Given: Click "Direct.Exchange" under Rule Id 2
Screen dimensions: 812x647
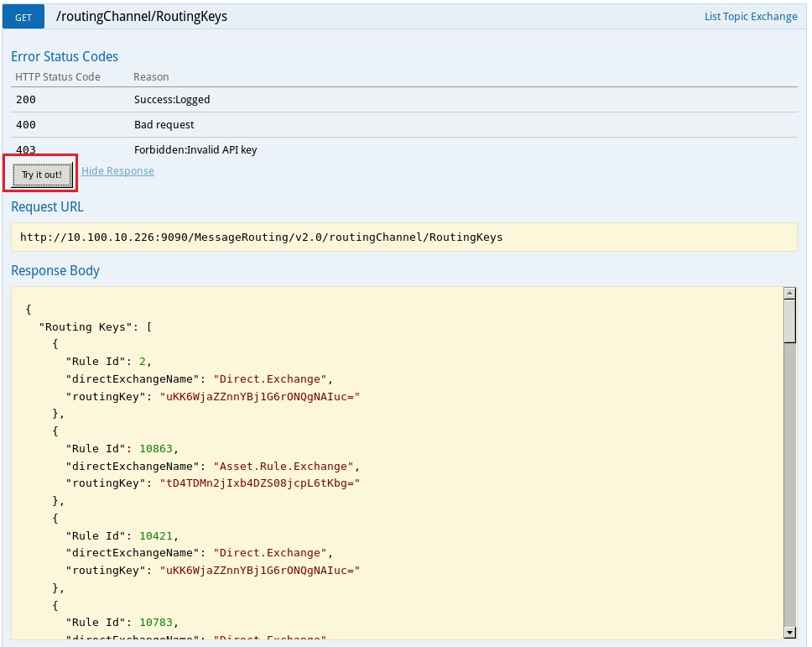Looking at the screenshot, I should [x=270, y=379].
